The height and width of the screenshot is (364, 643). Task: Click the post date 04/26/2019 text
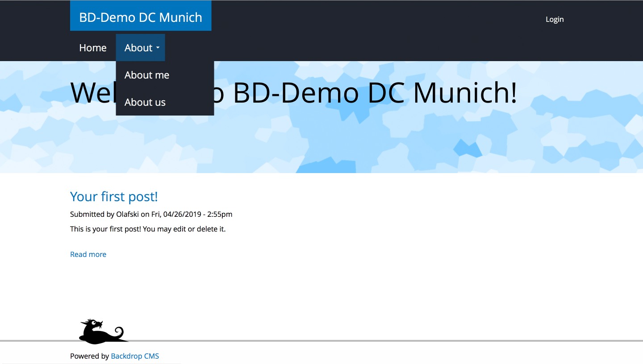coord(182,214)
